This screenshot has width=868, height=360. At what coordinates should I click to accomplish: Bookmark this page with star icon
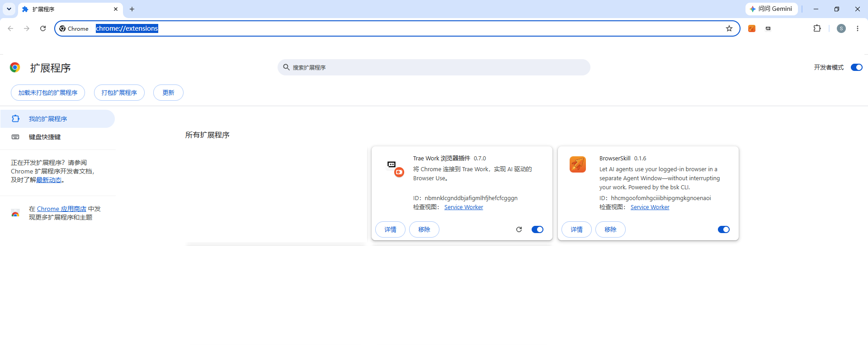[x=729, y=28]
